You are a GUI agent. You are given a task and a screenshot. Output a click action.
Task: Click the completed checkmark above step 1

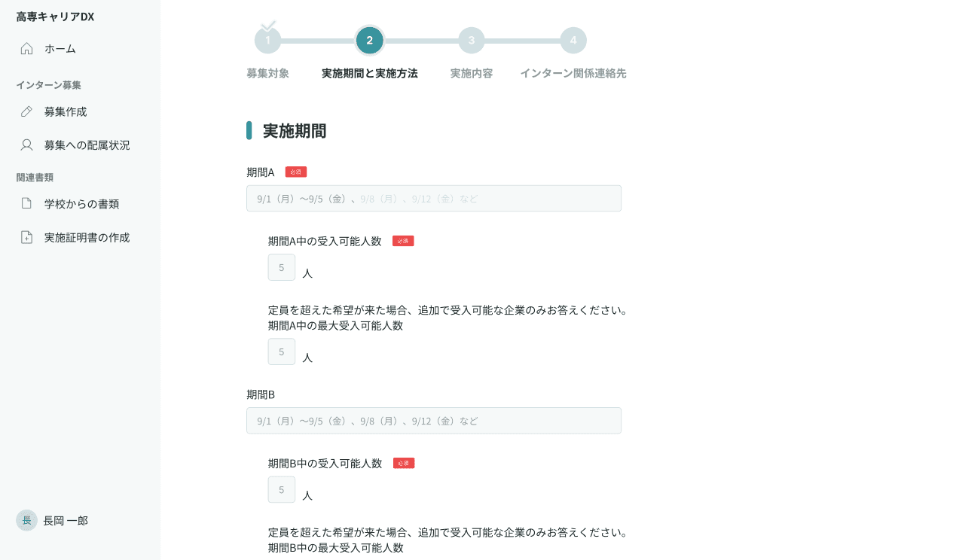[270, 23]
